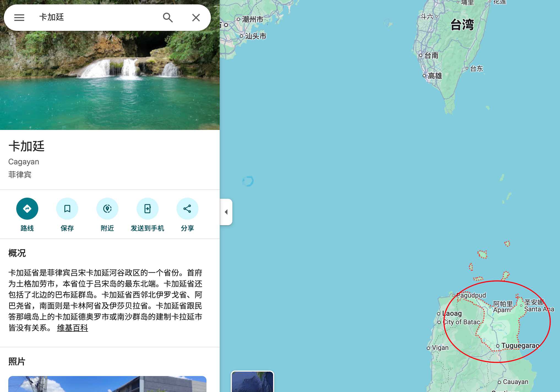
Task: Click the 汕头市 city label
Action: tap(255, 36)
